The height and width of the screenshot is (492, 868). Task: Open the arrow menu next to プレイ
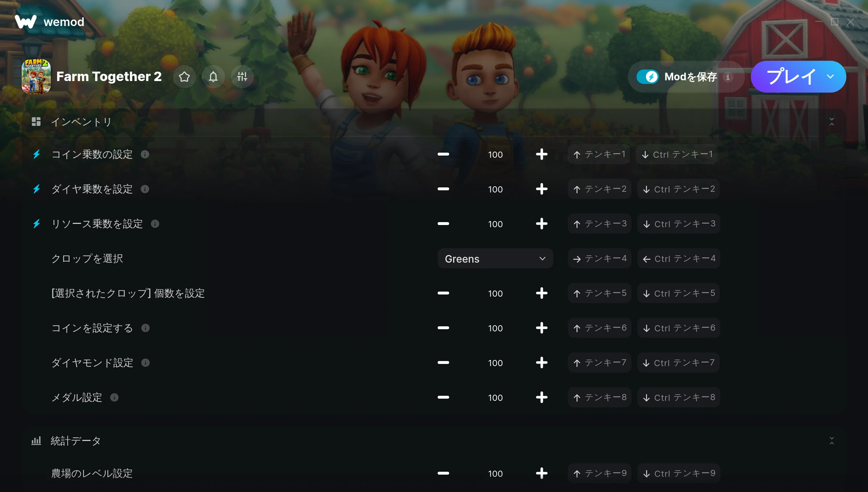coord(830,77)
